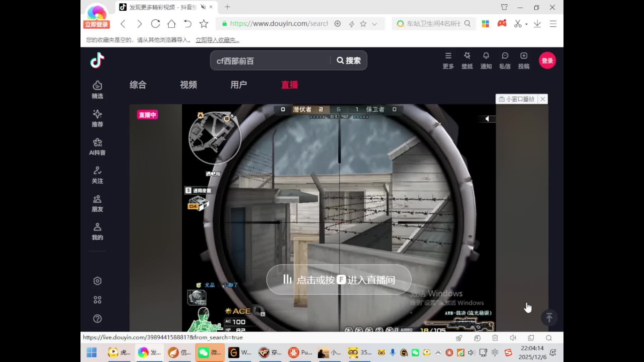The height and width of the screenshot is (362, 644).
Task: Open the 推荐 sidebar section
Action: click(x=97, y=118)
